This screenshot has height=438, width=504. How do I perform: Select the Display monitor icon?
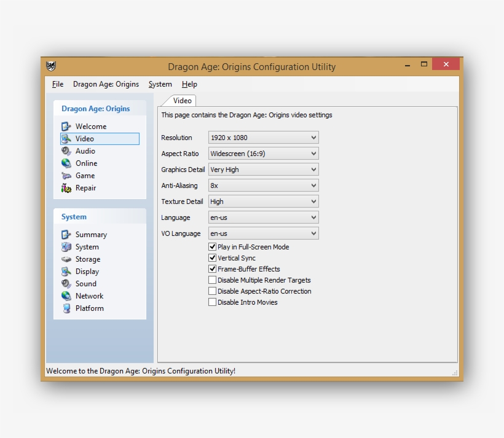click(66, 272)
